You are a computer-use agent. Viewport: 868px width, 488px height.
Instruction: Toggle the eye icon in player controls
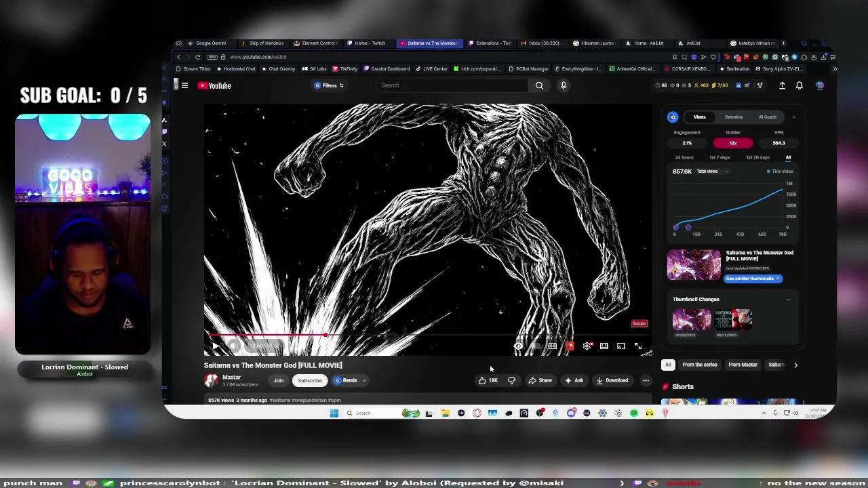pyautogui.click(x=518, y=346)
